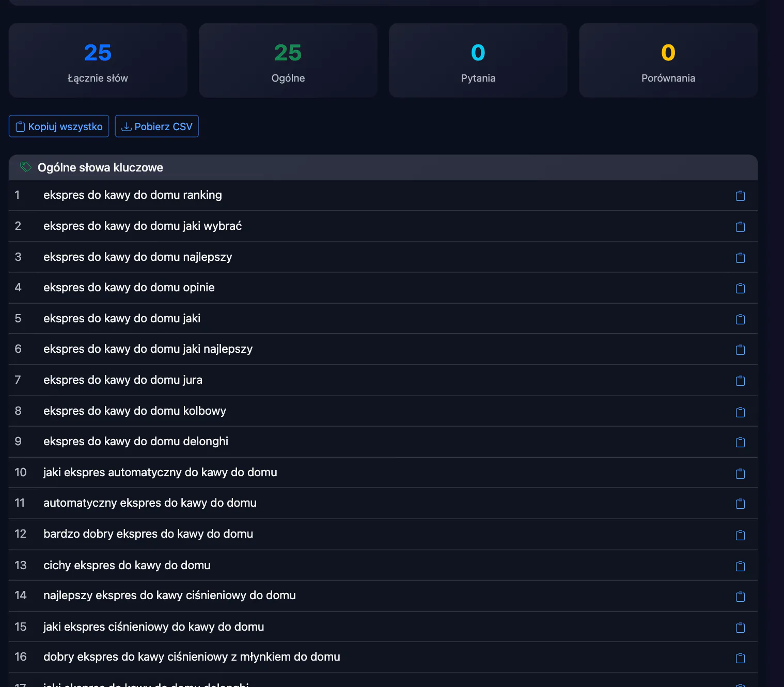
Task: Copy keyword 'cichy ekspres do kawy do domu'
Action: pyautogui.click(x=740, y=566)
